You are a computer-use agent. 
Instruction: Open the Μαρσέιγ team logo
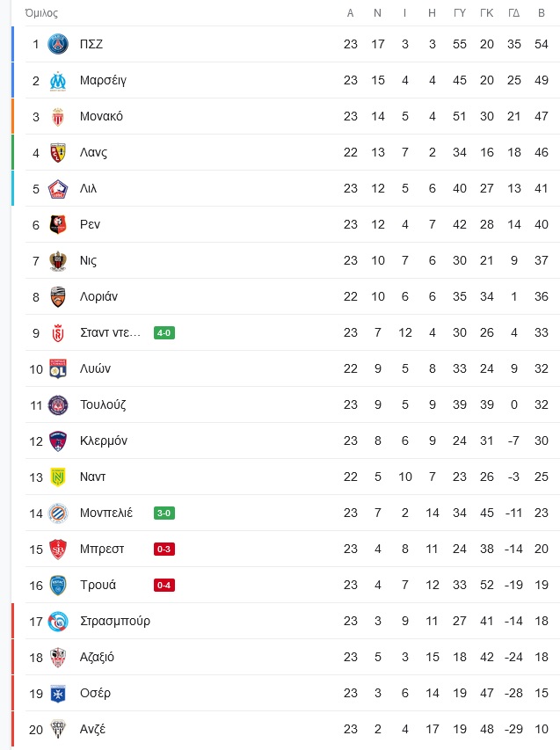pos(58,80)
